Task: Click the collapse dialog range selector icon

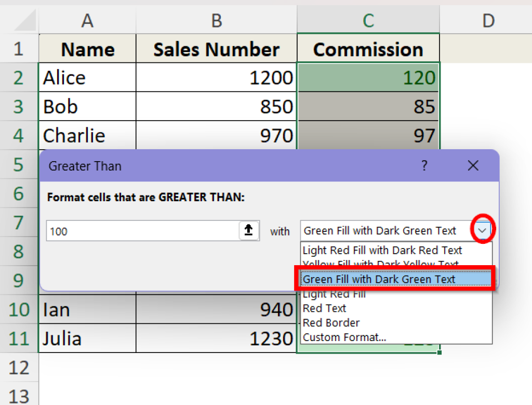Action: [248, 231]
